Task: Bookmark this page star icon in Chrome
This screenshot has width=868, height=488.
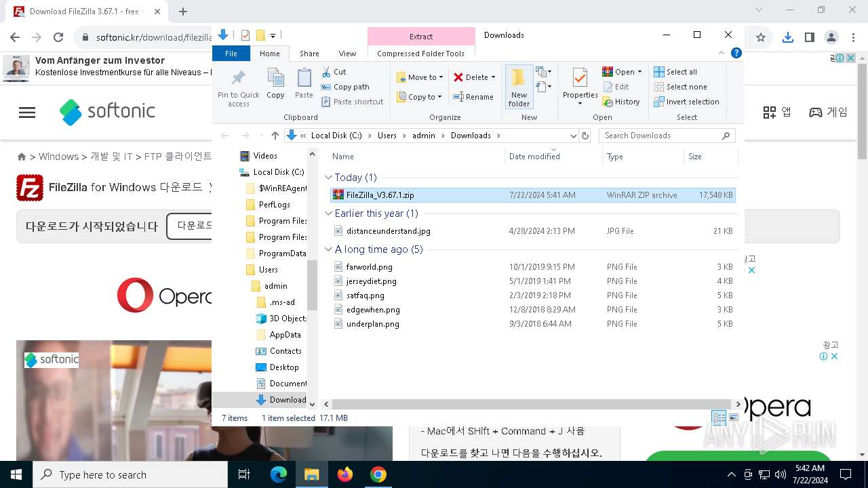Action: (760, 38)
